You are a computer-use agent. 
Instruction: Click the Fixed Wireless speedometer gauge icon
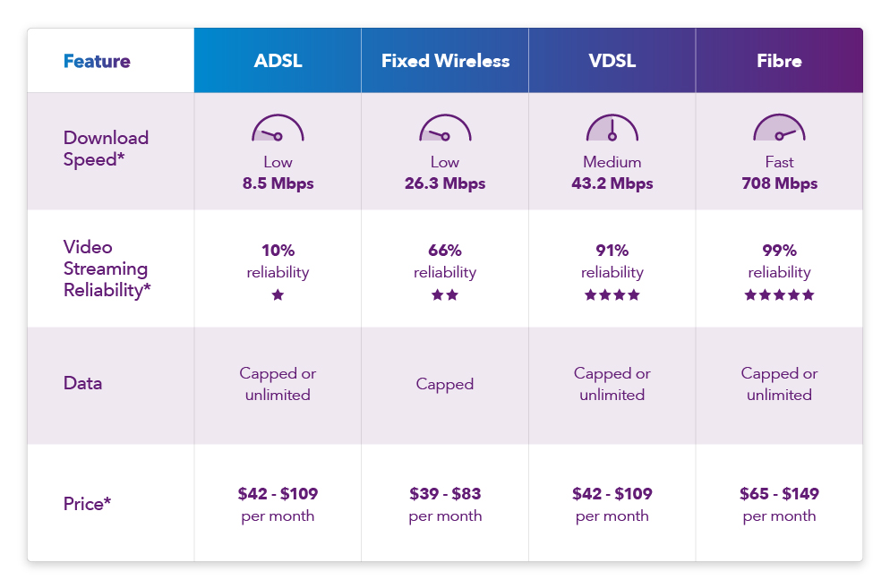(x=445, y=129)
